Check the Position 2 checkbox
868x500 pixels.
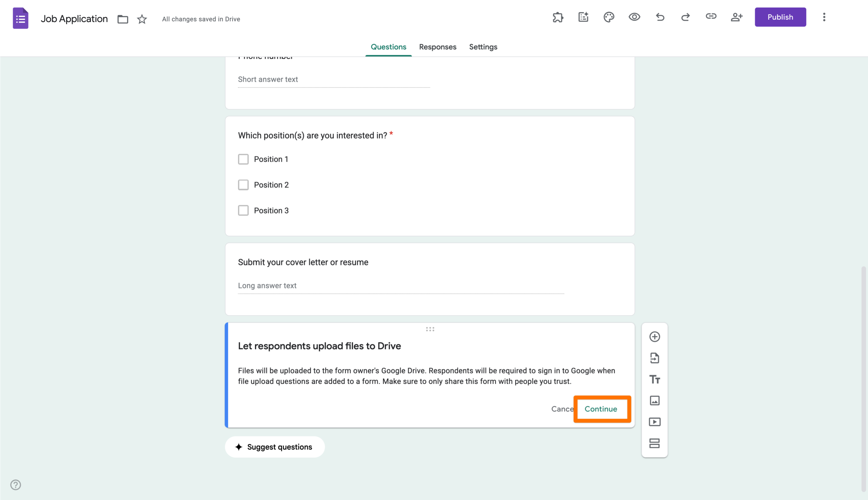pos(243,185)
